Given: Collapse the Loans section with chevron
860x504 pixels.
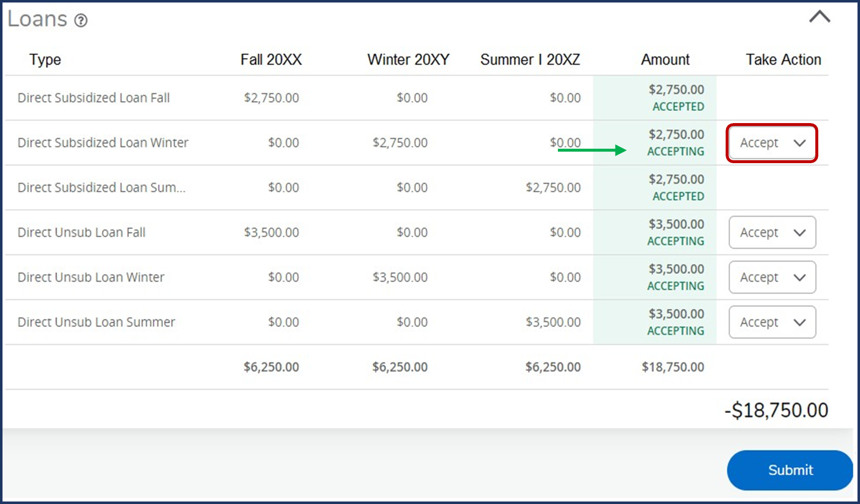Looking at the screenshot, I should (820, 17).
